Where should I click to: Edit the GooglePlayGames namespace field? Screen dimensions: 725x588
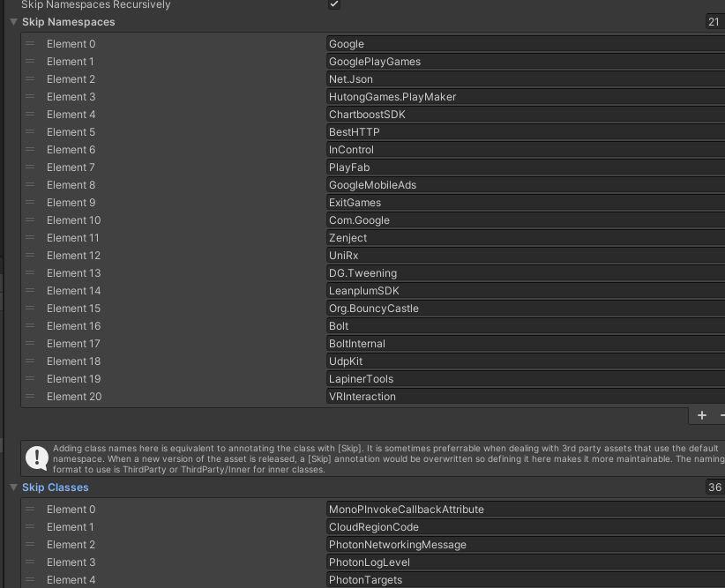pyautogui.click(x=526, y=62)
